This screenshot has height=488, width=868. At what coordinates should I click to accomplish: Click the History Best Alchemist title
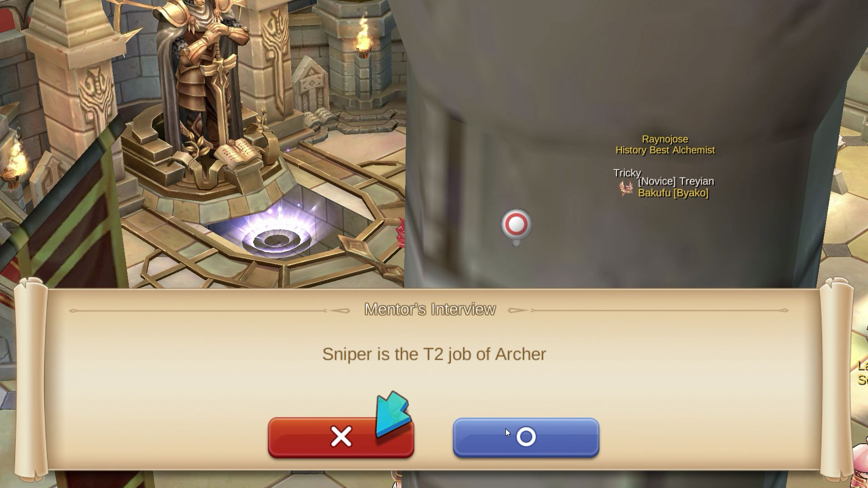pos(665,150)
